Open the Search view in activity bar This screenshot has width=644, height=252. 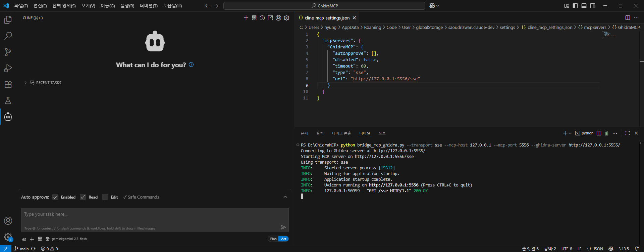click(x=8, y=36)
